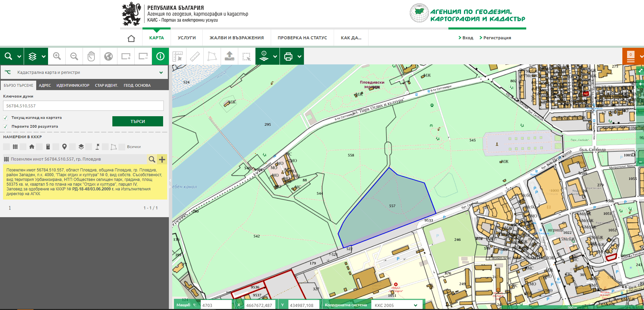
Task: Click the Вход login link
Action: coord(466,38)
